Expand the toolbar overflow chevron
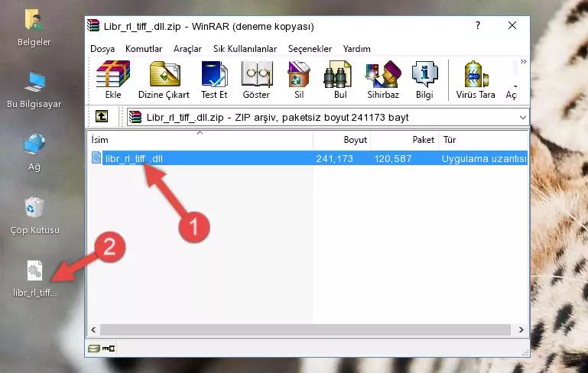Image resolution: width=588 pixels, height=373 pixels. pyautogui.click(x=524, y=61)
